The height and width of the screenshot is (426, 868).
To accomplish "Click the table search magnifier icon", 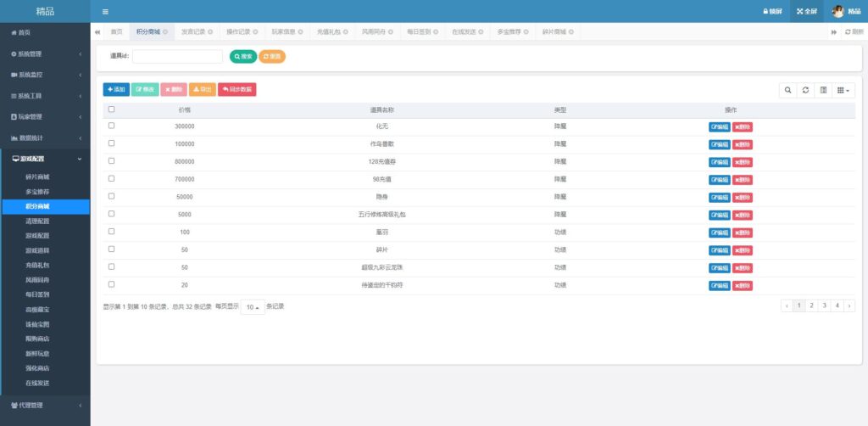I will click(787, 89).
